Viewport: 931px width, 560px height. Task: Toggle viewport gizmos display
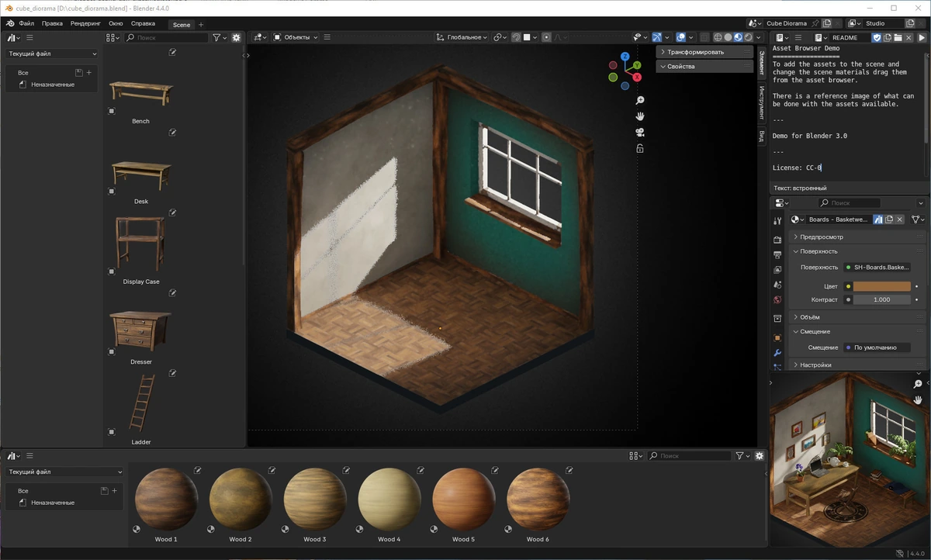pos(657,37)
